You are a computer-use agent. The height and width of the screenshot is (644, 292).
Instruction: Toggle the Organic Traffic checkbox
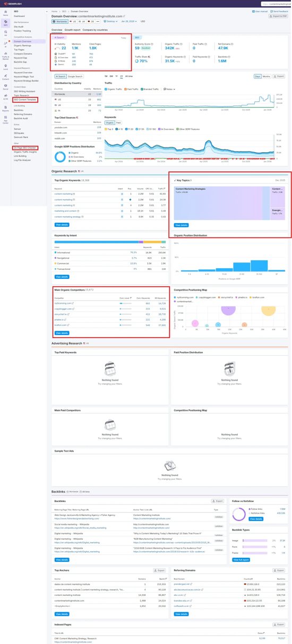(x=106, y=89)
